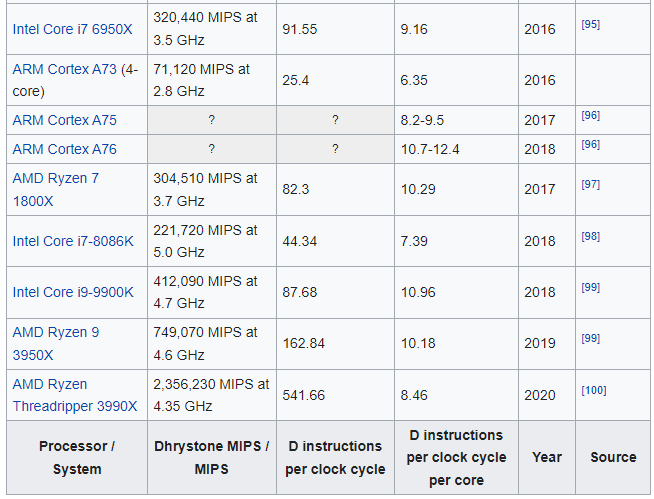Click the value 162.84
Image resolution: width=654 pixels, height=499 pixels.
click(x=304, y=343)
